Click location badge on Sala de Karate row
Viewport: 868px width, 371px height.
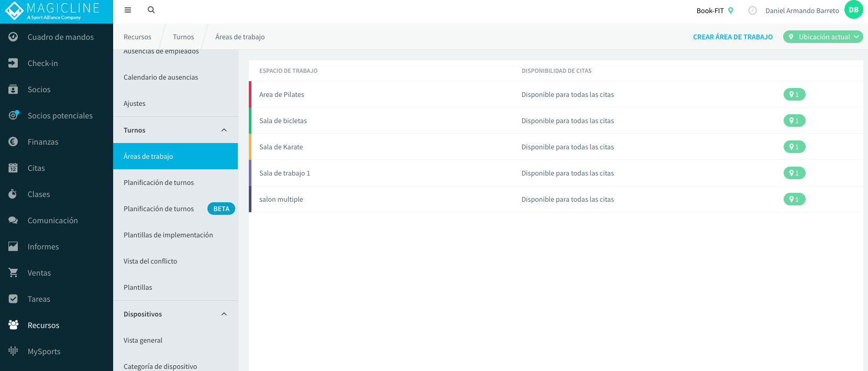tap(794, 147)
